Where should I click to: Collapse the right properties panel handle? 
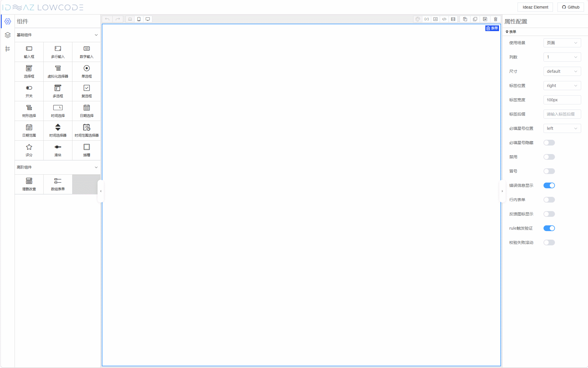[x=502, y=191]
